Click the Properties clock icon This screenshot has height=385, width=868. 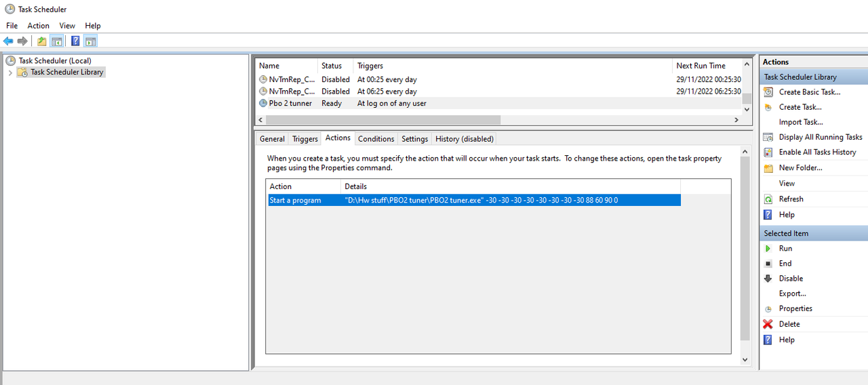click(x=768, y=309)
